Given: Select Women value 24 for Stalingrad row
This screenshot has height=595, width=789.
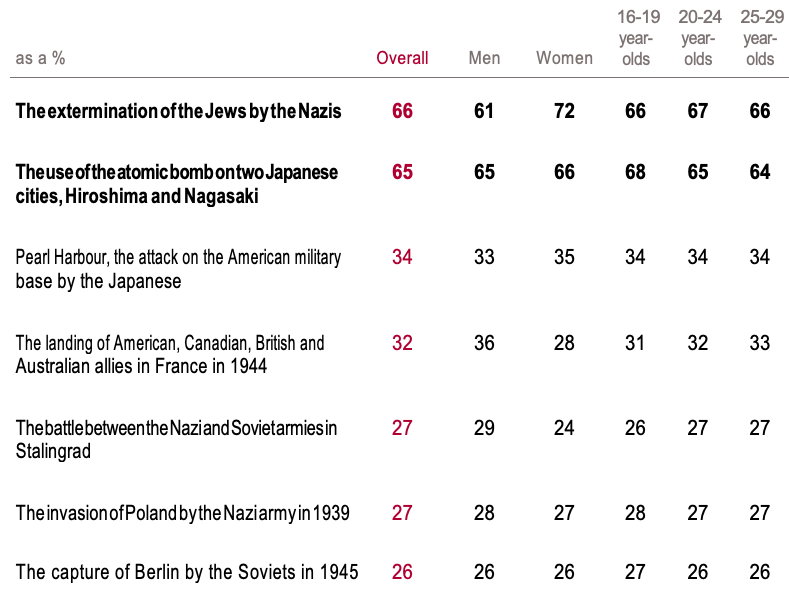Looking at the screenshot, I should 564,428.
